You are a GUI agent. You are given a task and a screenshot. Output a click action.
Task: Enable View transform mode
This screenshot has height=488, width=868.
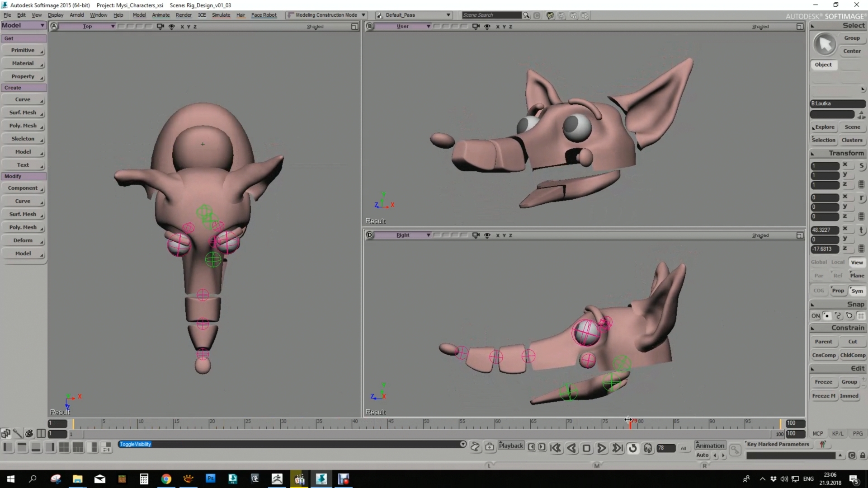(x=857, y=263)
